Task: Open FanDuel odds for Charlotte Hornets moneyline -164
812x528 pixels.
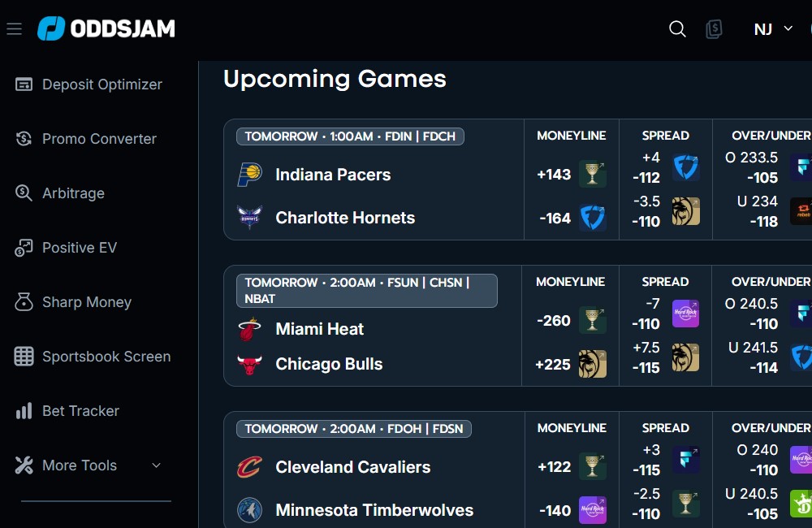Action: [593, 218]
